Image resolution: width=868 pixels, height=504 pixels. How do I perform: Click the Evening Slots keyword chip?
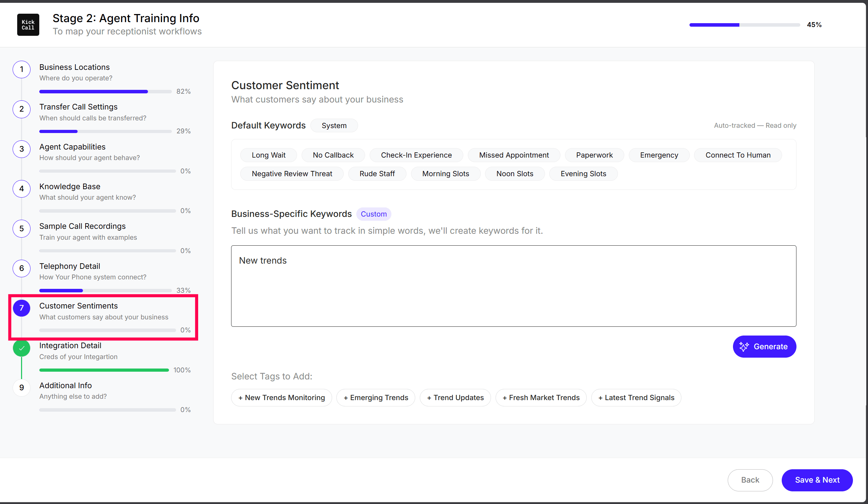click(x=583, y=174)
